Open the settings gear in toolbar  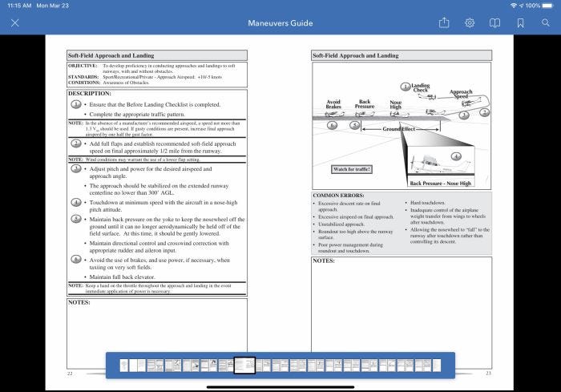(470, 23)
